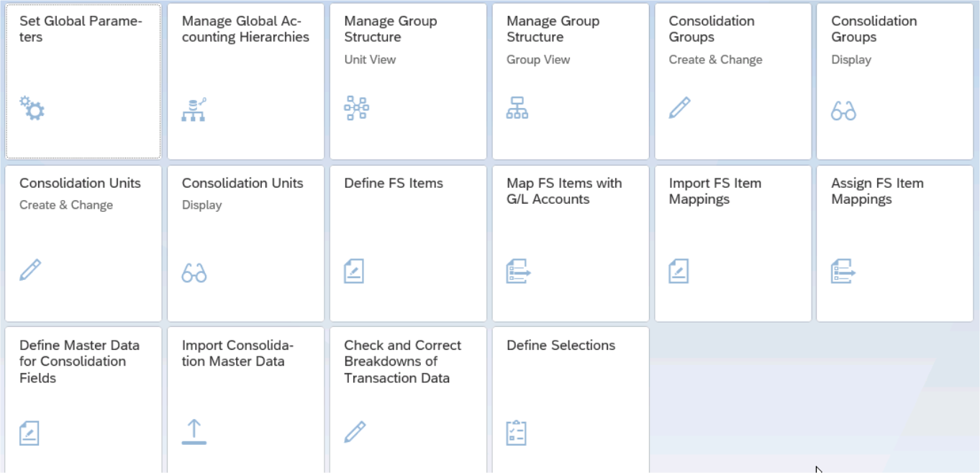
Task: Open Check and Correct Breakdowns of Transaction Data
Action: [x=408, y=400]
